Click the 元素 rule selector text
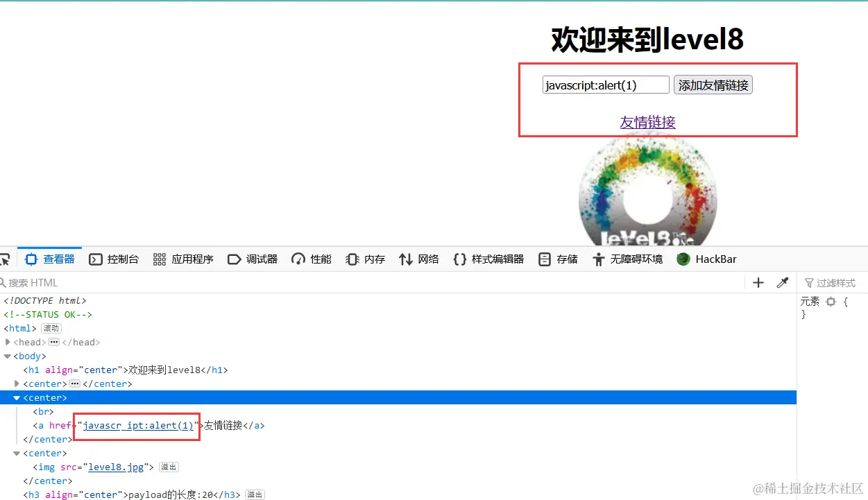868x500 pixels. 810,302
